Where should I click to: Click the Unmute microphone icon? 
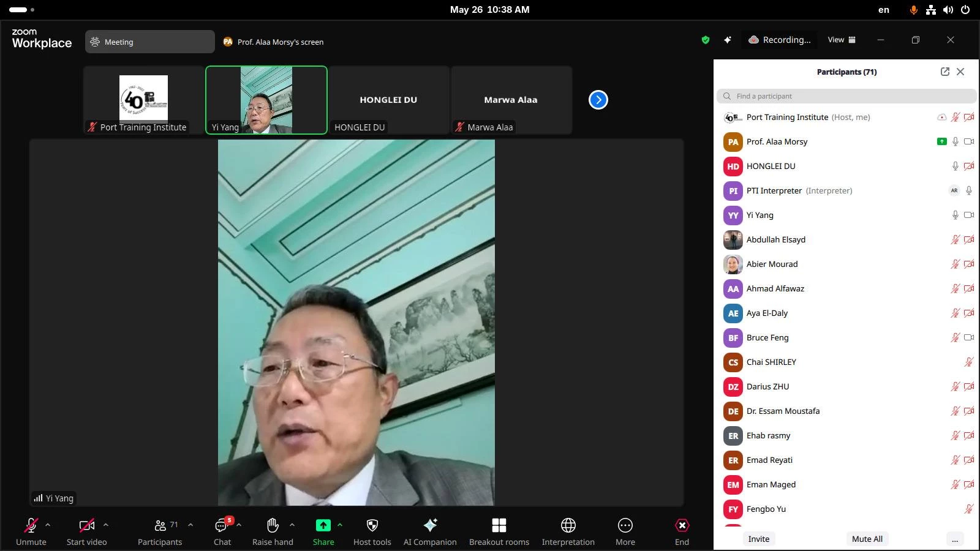click(x=31, y=525)
